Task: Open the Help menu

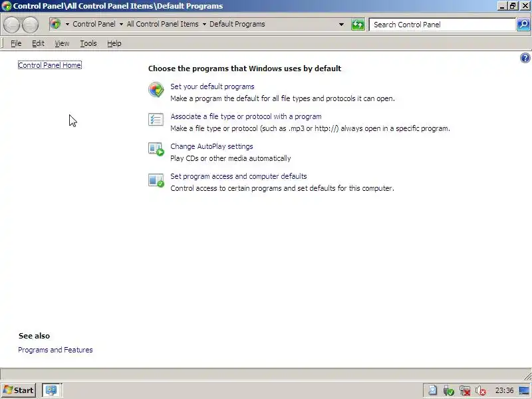Action: coord(114,43)
